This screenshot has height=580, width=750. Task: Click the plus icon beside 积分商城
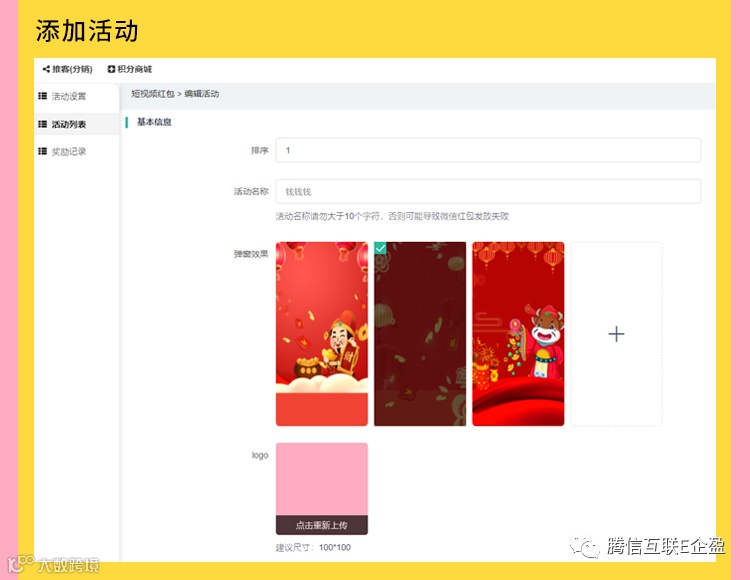point(111,69)
